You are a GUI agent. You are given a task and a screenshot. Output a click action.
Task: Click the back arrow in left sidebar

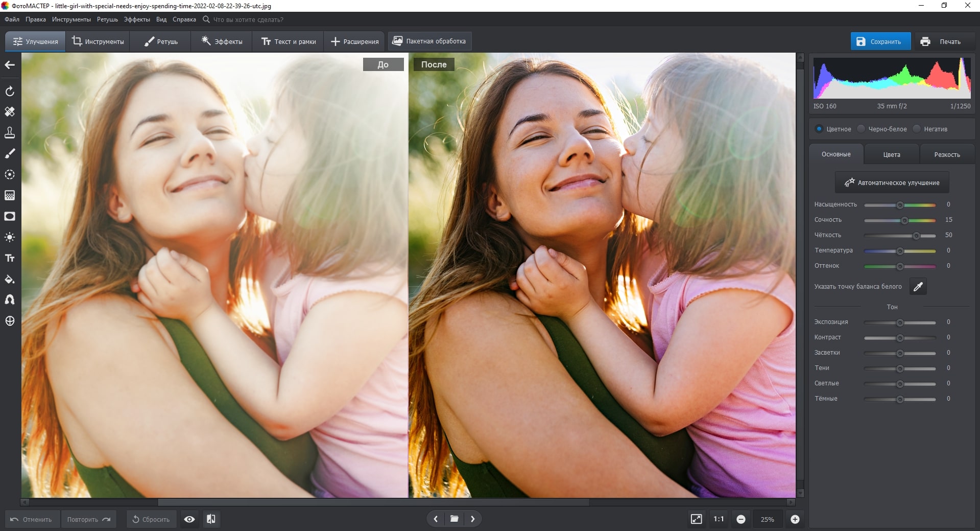click(x=10, y=65)
